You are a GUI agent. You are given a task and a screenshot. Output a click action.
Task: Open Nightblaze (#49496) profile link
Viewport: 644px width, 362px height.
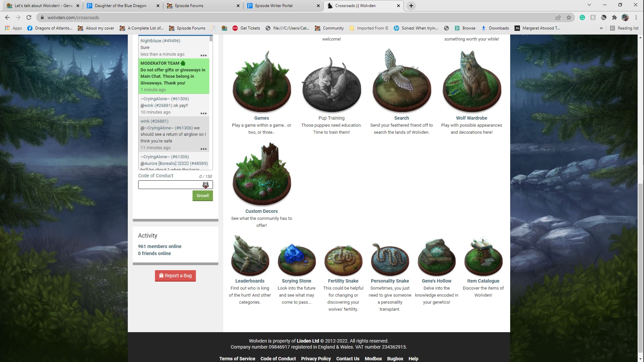click(x=160, y=41)
